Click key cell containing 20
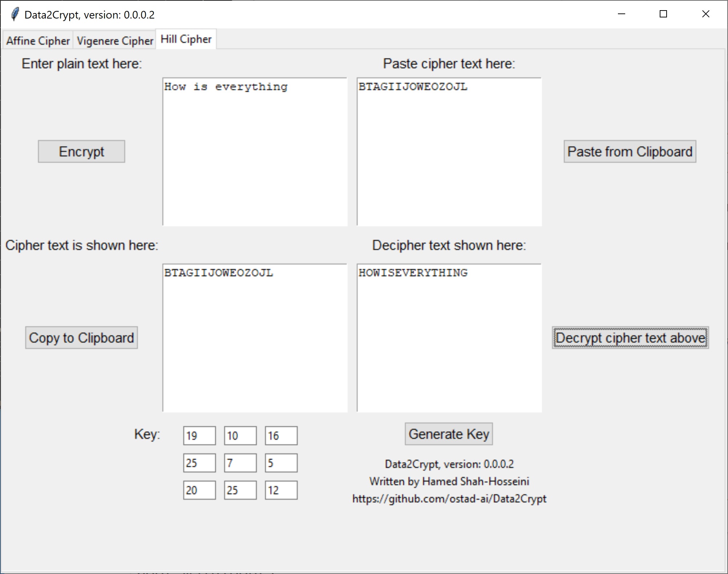Image resolution: width=728 pixels, height=574 pixels. click(x=199, y=490)
